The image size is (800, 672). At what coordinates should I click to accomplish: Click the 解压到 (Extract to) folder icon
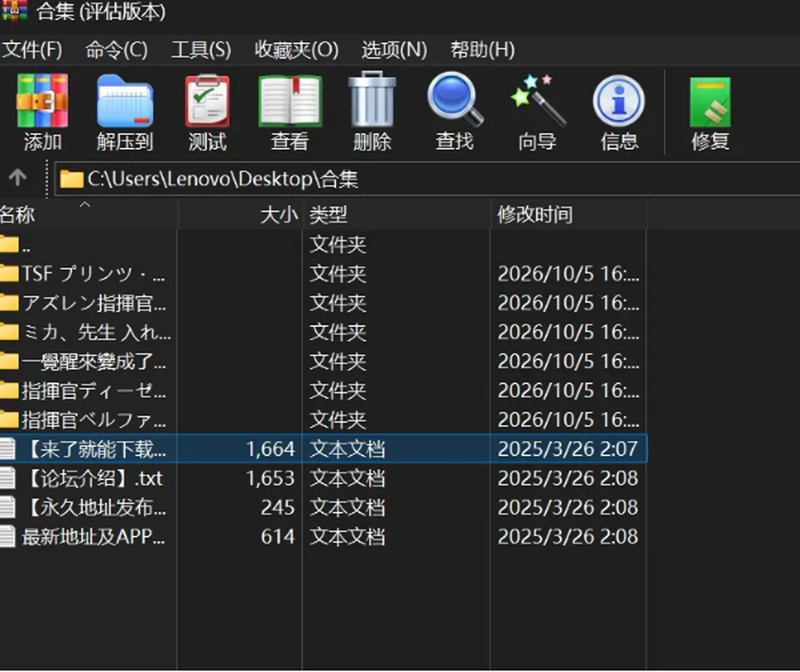125,101
